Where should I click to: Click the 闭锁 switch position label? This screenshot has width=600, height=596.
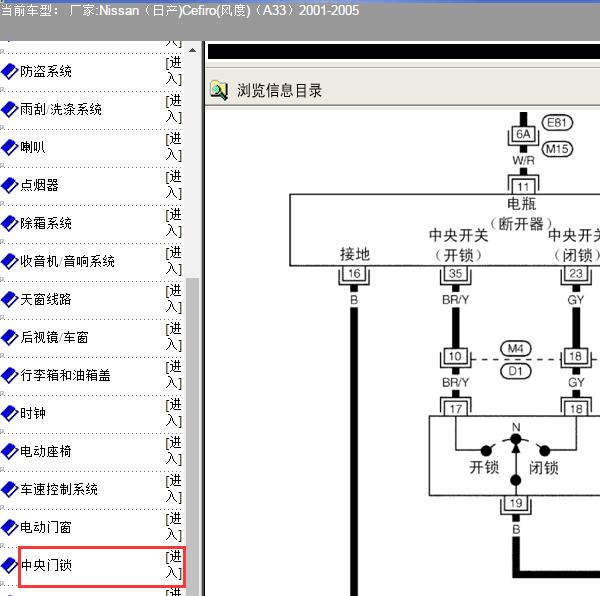click(543, 467)
